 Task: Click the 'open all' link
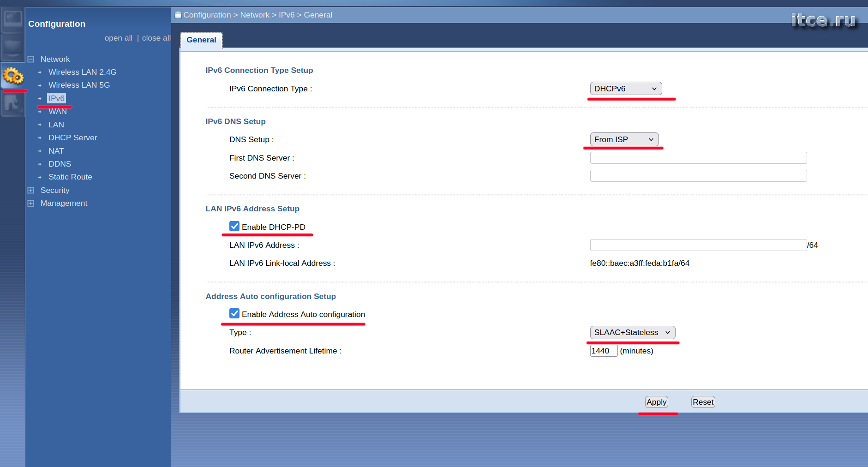click(119, 38)
